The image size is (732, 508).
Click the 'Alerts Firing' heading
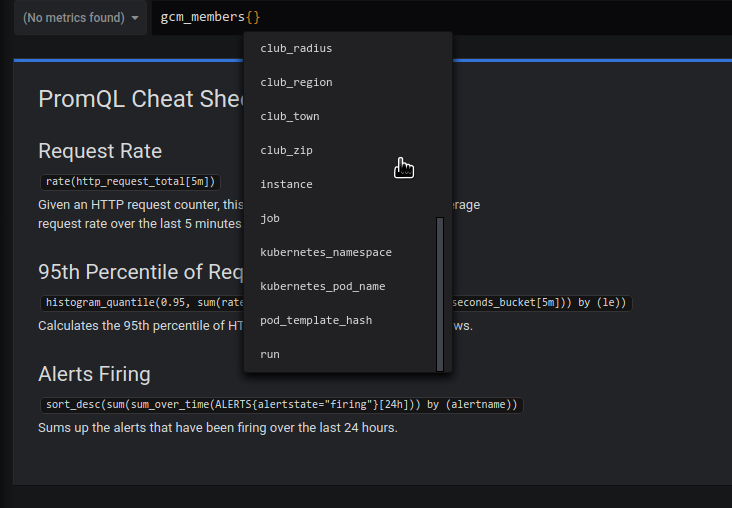pyautogui.click(x=94, y=374)
